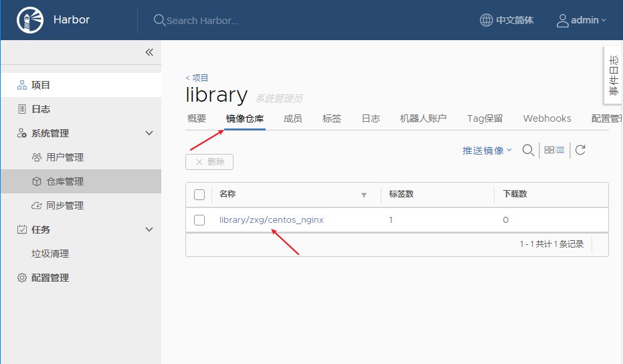Click in the Search Harbor field

point(202,21)
